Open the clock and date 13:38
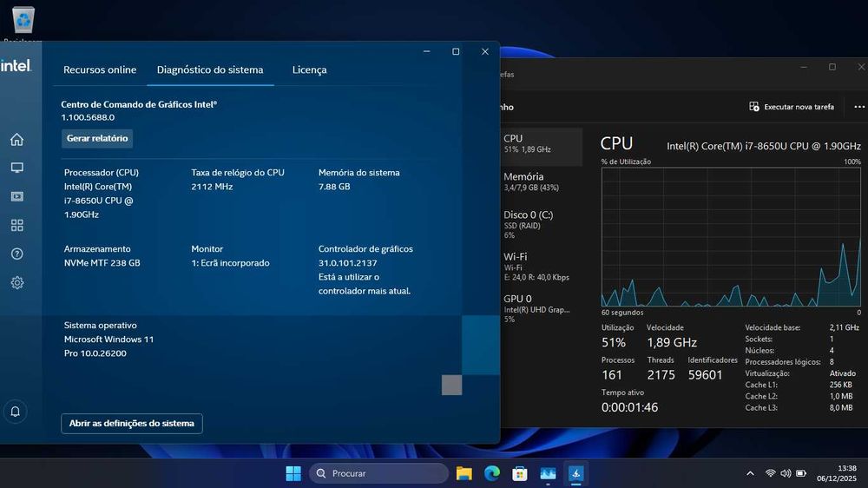The height and width of the screenshot is (488, 868). coord(836,473)
